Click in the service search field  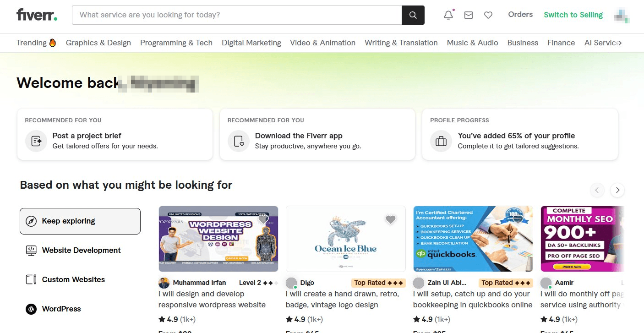pyautogui.click(x=237, y=15)
